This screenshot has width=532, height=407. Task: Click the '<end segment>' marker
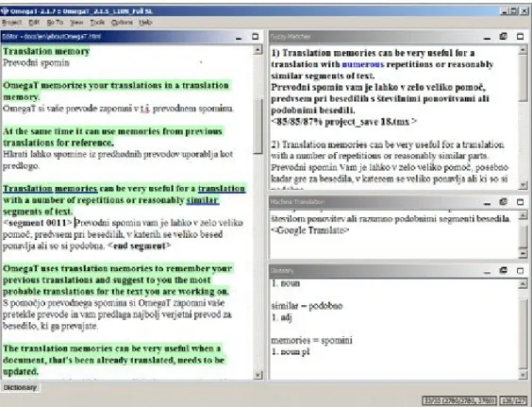point(140,246)
